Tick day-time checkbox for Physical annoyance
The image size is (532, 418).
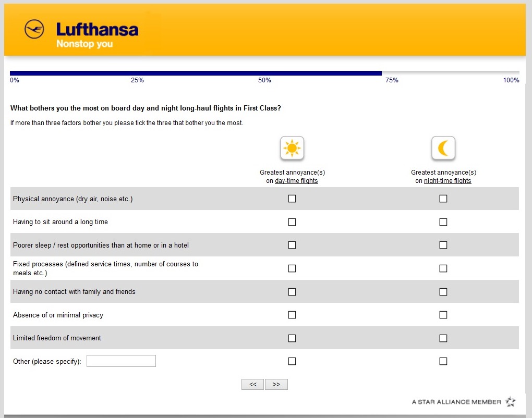292,199
